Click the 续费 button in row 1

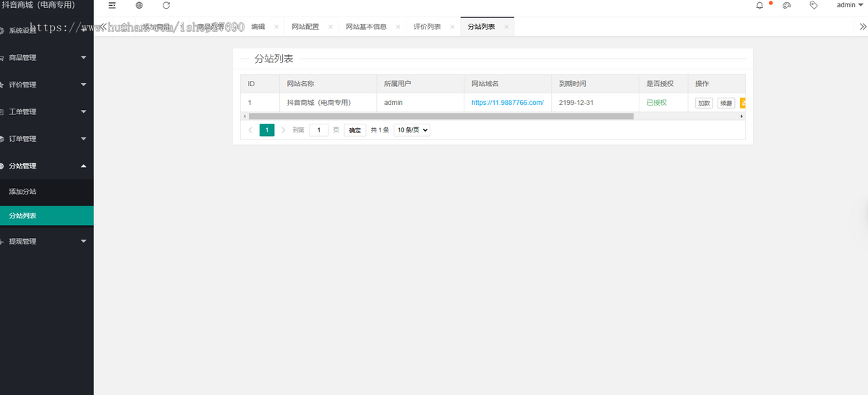point(726,103)
